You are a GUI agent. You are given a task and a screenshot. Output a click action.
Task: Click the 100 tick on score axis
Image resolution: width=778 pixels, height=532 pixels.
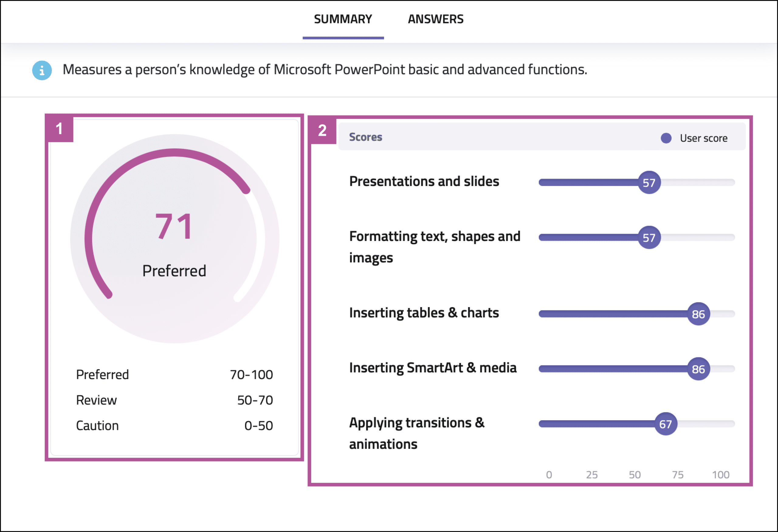pyautogui.click(x=721, y=475)
